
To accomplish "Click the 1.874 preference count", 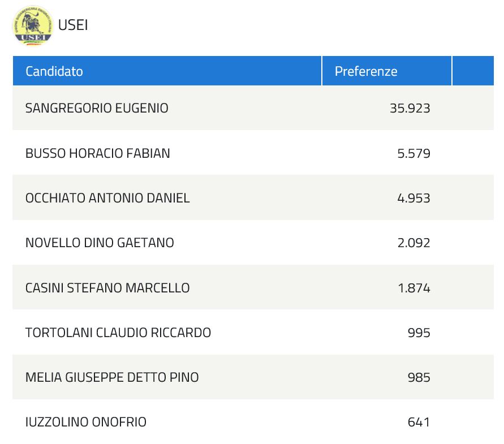I will click(x=413, y=288).
